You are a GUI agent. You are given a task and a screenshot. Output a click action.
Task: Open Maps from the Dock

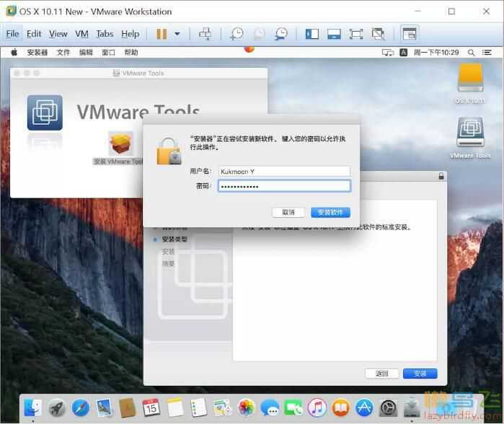point(222,408)
